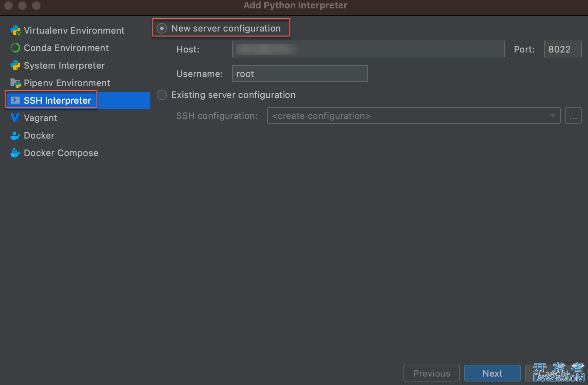Click the Conda Environment ring icon
Image resolution: width=588 pixels, height=385 pixels.
(15, 48)
